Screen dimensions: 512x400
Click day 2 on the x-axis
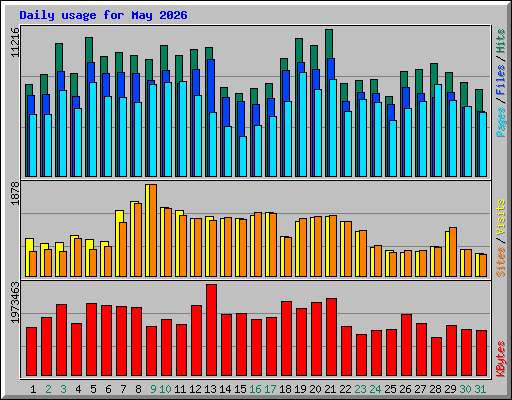click(x=48, y=389)
